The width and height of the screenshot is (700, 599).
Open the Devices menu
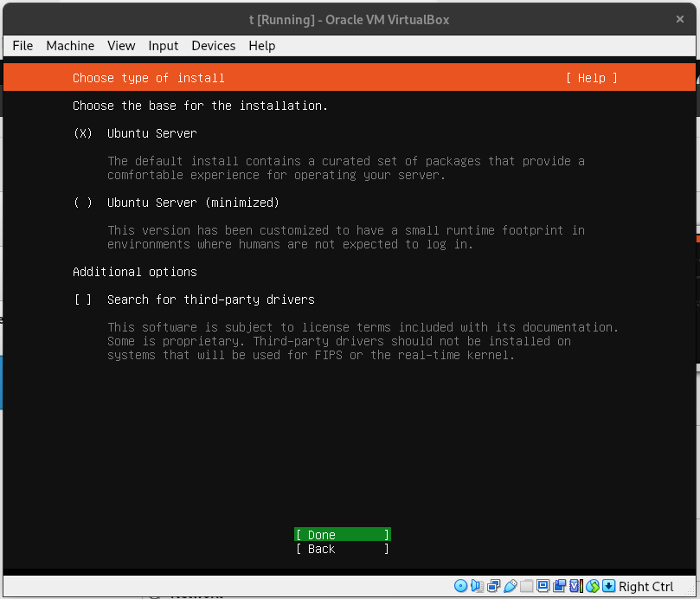point(213,46)
